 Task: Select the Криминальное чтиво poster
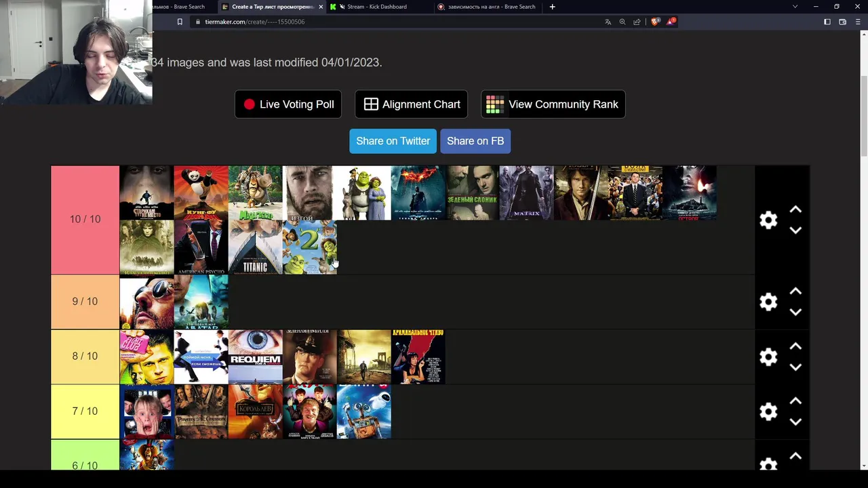[x=418, y=357]
